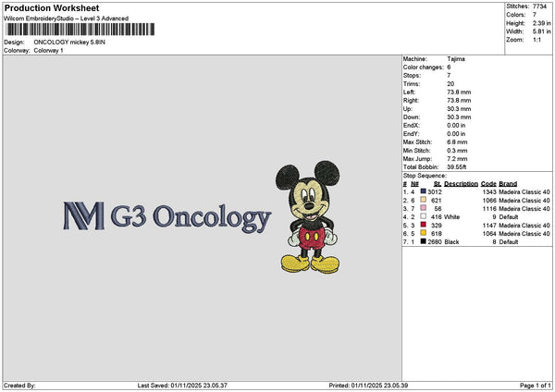Click the 'Black' description in stop 7
555x392 pixels.
pyautogui.click(x=451, y=242)
